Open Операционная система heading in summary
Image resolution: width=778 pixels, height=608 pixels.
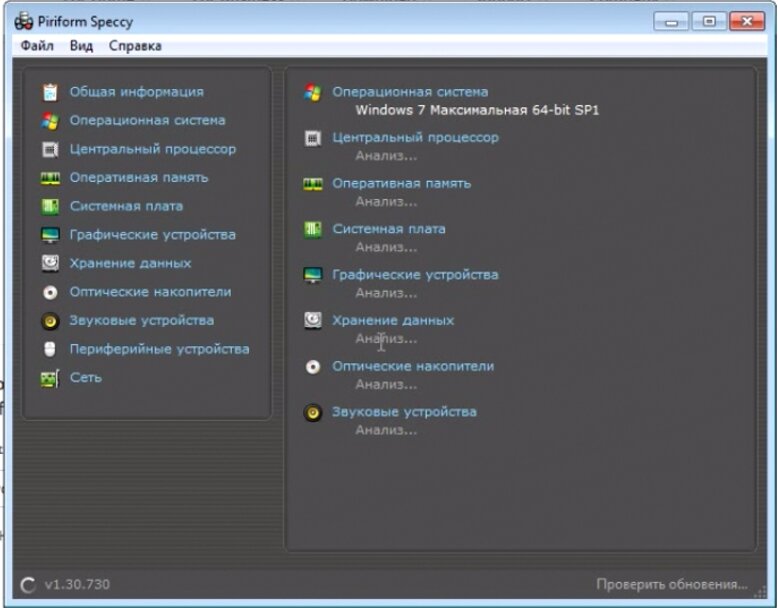point(410,92)
